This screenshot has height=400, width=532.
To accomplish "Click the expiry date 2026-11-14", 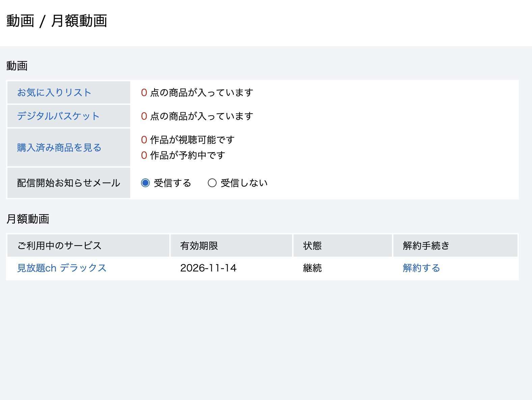I will pos(208,268).
